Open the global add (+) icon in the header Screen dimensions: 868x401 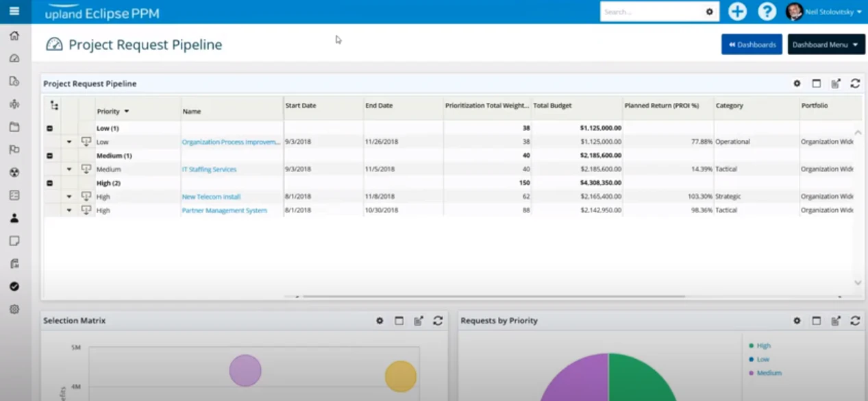pos(737,12)
